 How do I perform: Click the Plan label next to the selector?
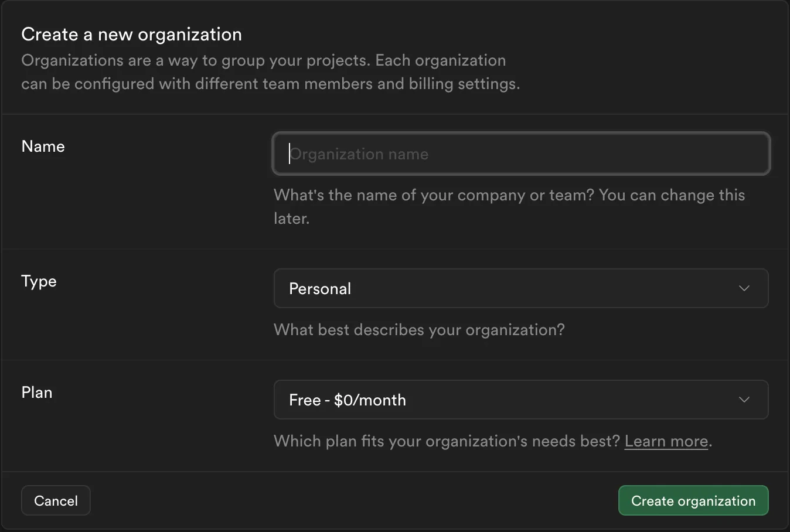[36, 393]
